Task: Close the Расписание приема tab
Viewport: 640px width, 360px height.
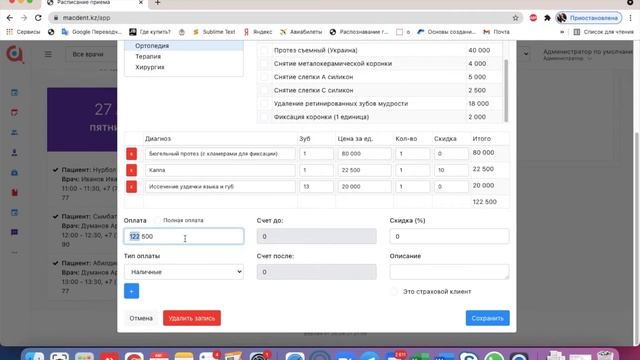Action: 141,2
